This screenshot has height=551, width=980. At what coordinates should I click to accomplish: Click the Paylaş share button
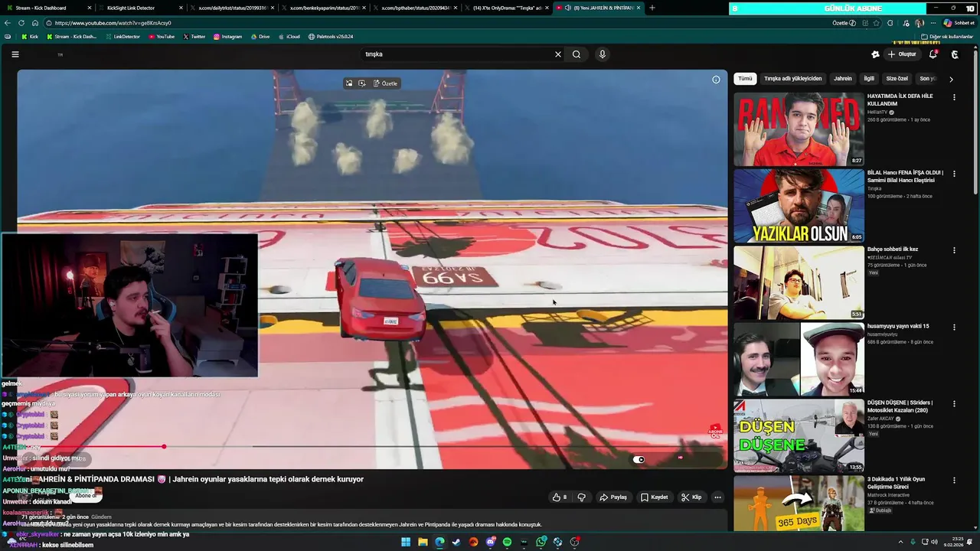(613, 497)
